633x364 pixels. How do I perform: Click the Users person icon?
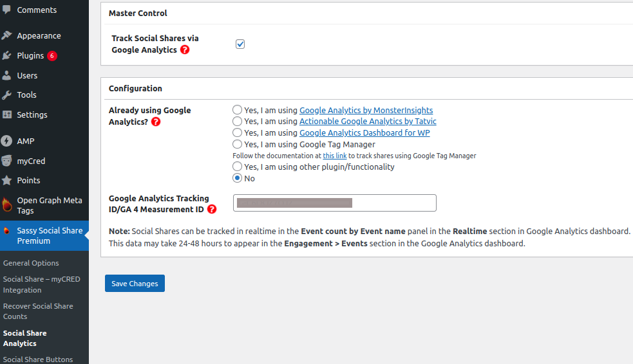point(6,75)
